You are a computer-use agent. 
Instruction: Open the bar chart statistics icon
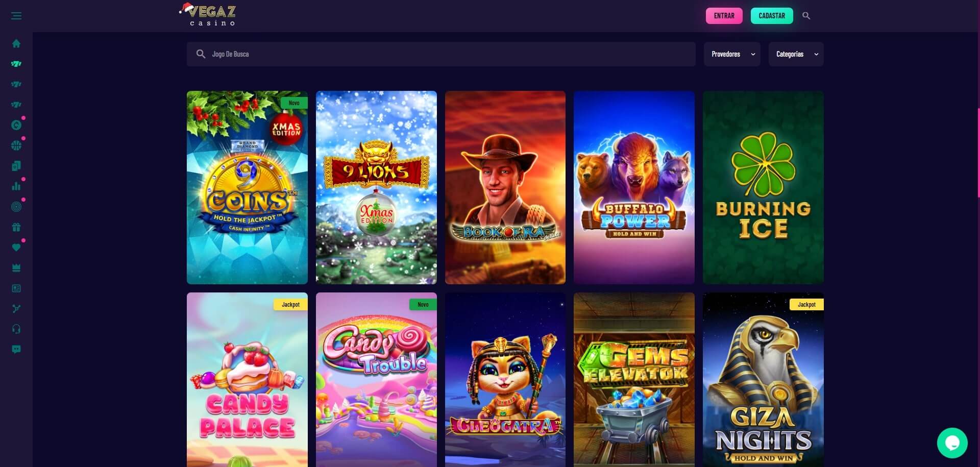(16, 186)
